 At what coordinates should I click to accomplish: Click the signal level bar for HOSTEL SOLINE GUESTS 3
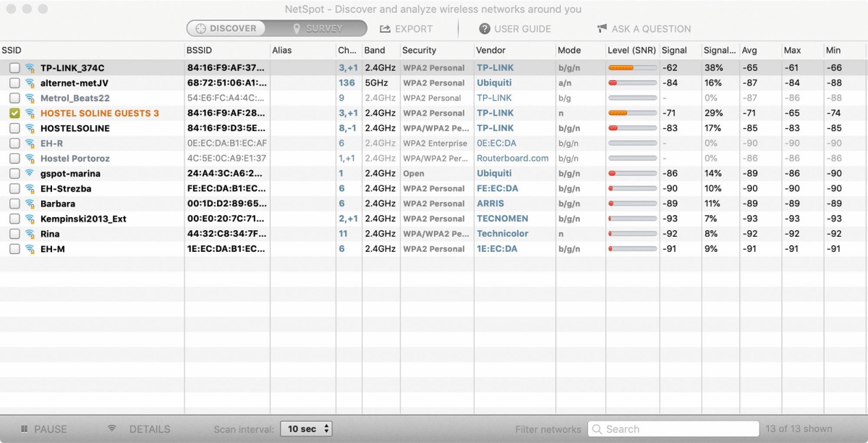[632, 114]
